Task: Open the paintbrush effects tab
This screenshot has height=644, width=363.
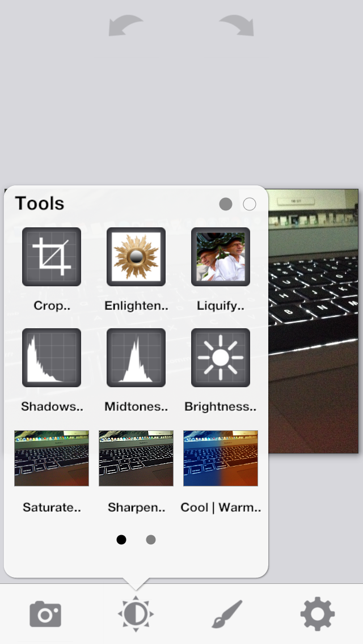Action: tap(226, 614)
